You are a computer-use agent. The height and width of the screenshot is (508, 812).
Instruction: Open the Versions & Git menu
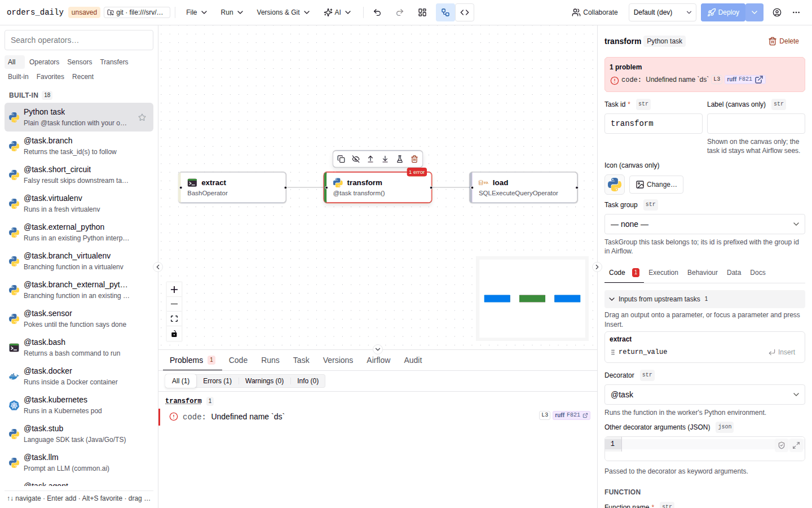[283, 12]
